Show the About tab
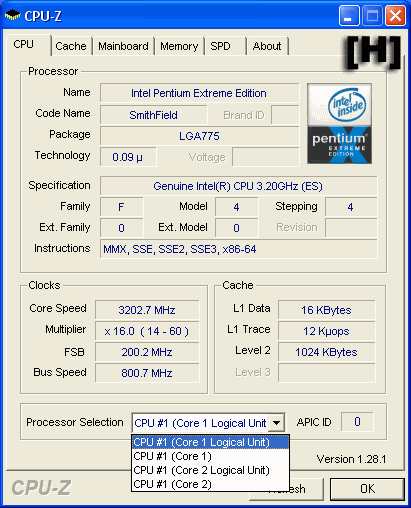Image resolution: width=411 pixels, height=508 pixels. [x=267, y=46]
